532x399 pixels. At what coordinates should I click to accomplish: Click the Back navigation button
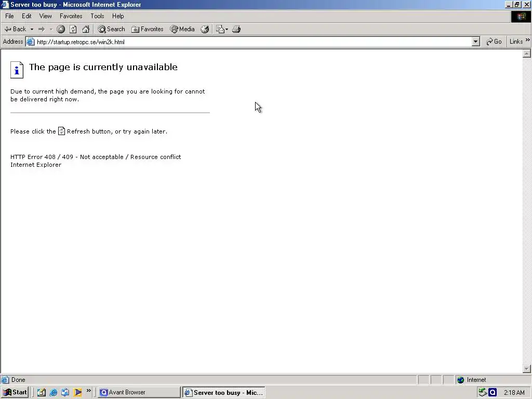(x=15, y=29)
